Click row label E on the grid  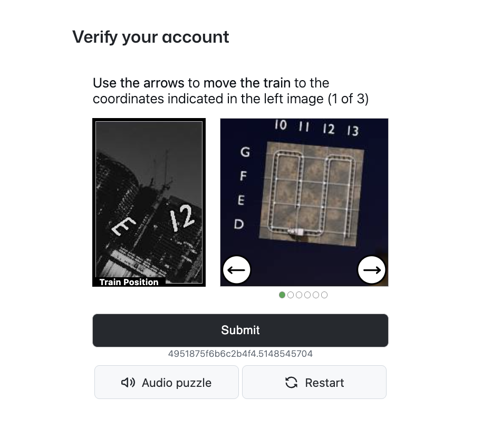click(242, 200)
